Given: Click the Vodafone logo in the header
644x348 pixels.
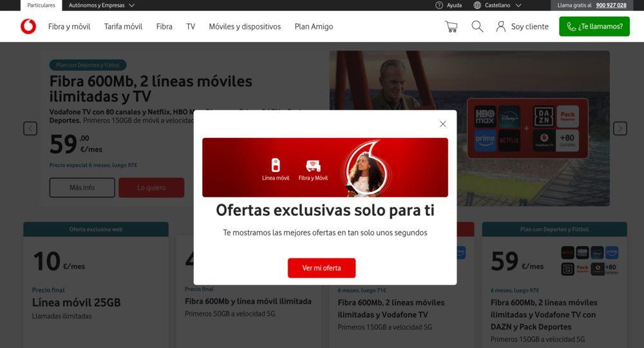Looking at the screenshot, I should pyautogui.click(x=28, y=26).
